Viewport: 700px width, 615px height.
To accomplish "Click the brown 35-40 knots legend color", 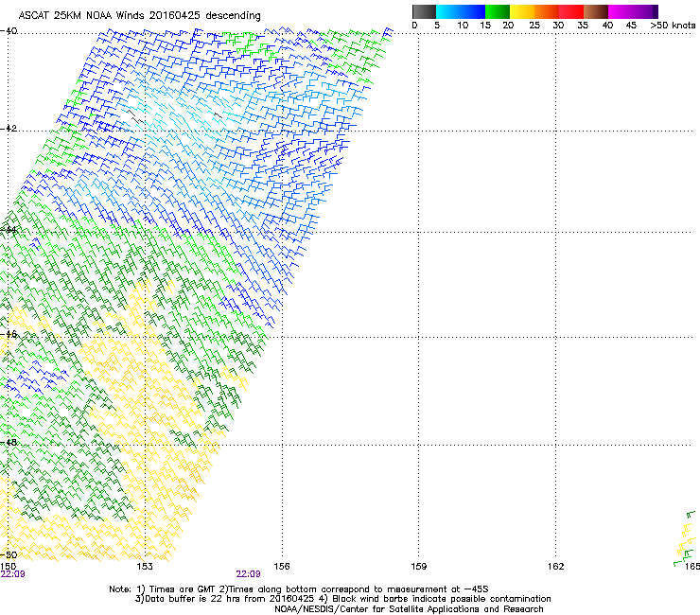I will 596,11.
